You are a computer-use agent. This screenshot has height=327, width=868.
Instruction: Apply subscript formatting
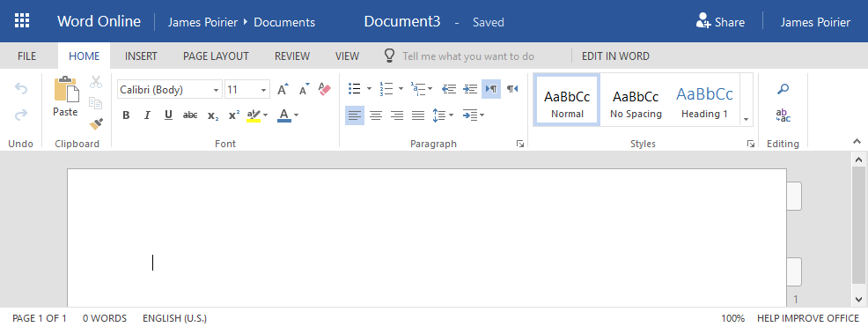point(212,115)
